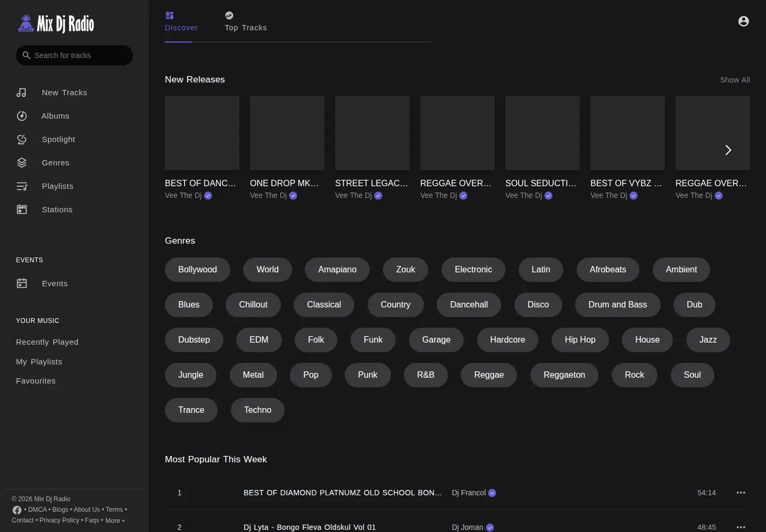
Task: Expand the More footer menu
Action: pos(115,521)
